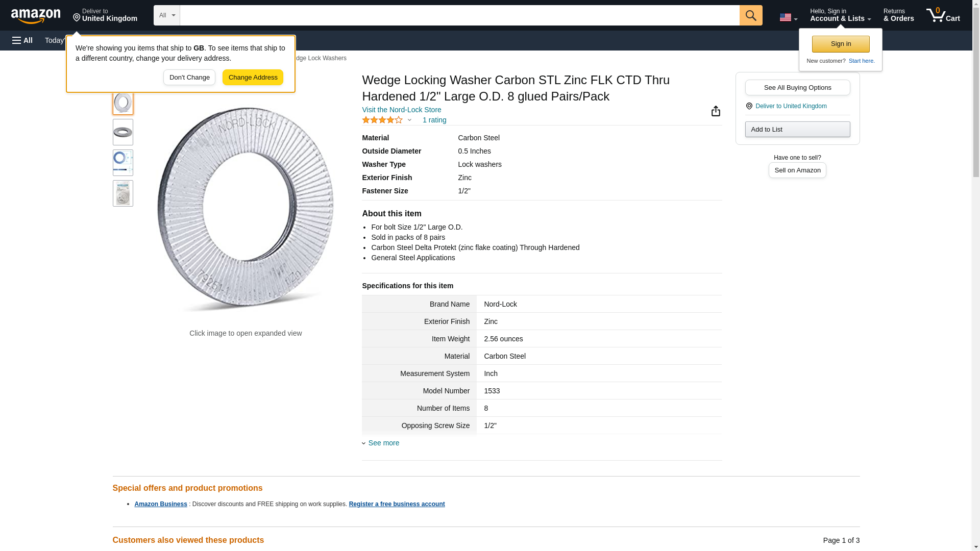The height and width of the screenshot is (551, 980).
Task: Visit the Nord-Lock Store link
Action: pos(401,110)
